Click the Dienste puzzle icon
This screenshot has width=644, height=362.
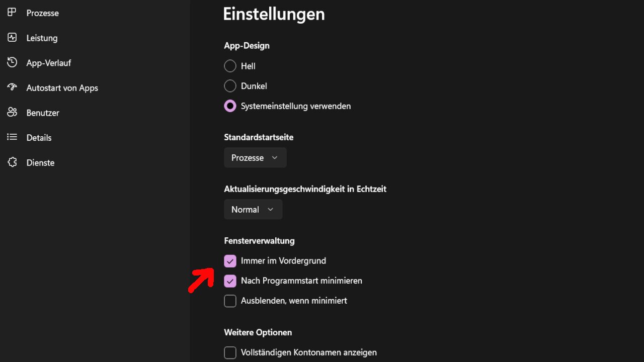(x=12, y=162)
